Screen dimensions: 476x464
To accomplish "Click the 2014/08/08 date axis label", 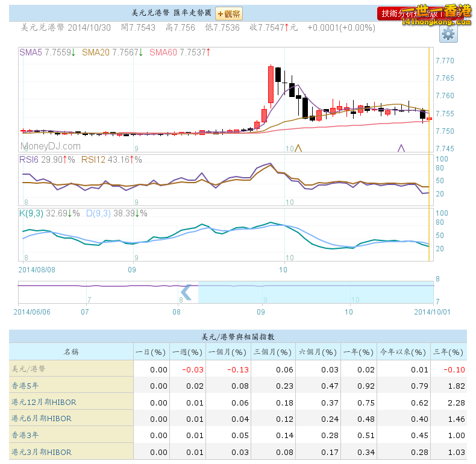I will (x=37, y=269).
